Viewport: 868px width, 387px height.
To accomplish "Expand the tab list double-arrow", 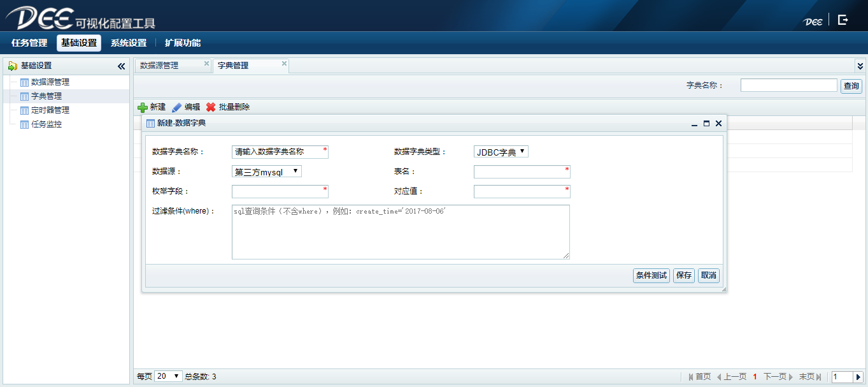I will (860, 66).
